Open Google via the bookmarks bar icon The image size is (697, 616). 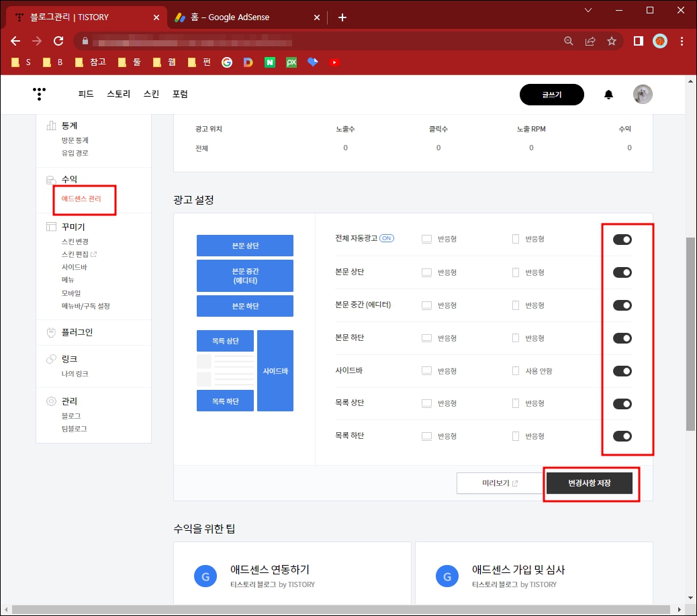click(226, 62)
